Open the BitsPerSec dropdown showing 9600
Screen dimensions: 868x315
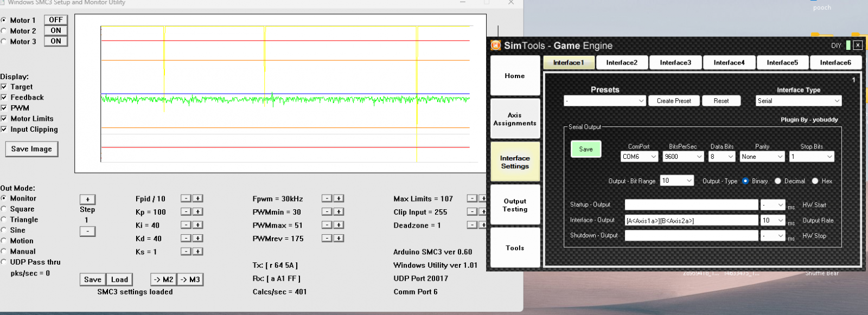[x=683, y=157]
